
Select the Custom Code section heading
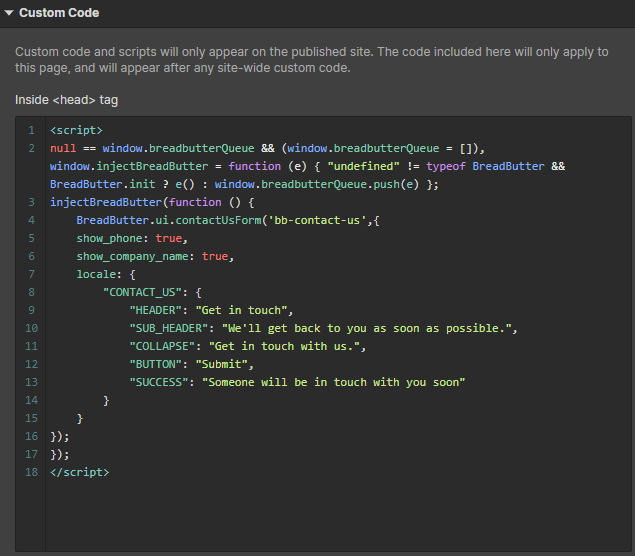pyautogui.click(x=59, y=13)
